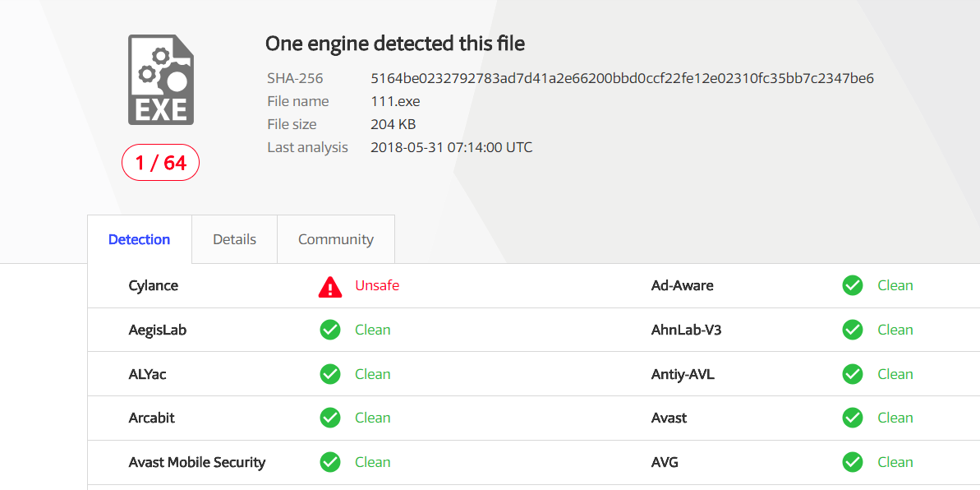The width and height of the screenshot is (980, 490).
Task: Click the green check icon for AVG
Action: pos(853,463)
